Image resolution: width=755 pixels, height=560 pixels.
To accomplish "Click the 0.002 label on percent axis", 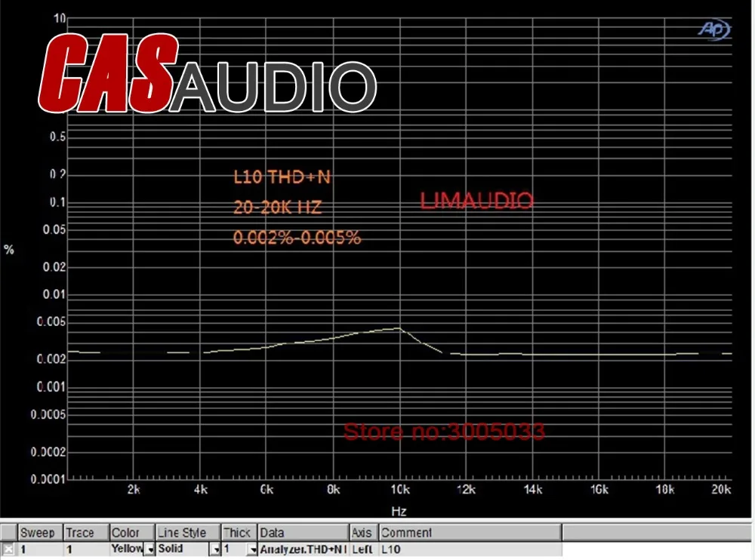I will point(51,359).
